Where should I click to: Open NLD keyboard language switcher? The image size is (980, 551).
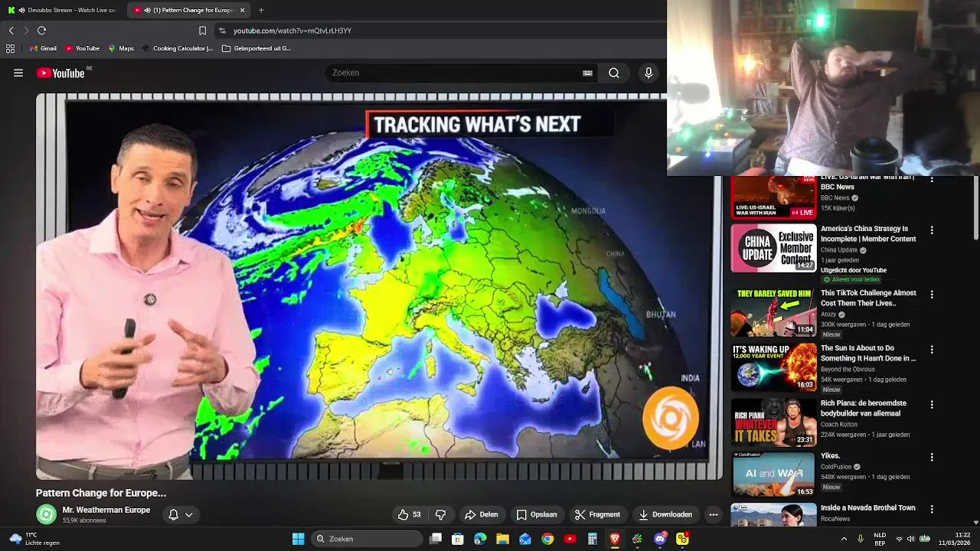(880, 539)
